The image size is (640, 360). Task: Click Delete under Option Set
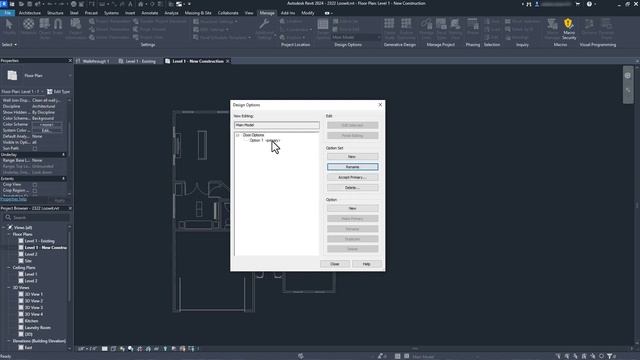click(x=352, y=188)
